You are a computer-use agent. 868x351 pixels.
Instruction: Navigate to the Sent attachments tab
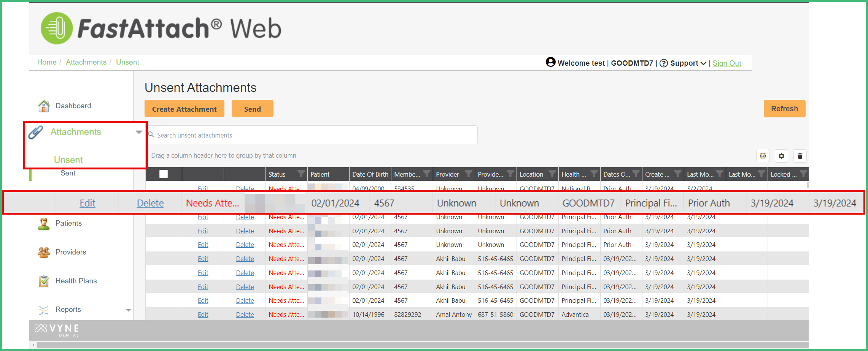pos(68,173)
